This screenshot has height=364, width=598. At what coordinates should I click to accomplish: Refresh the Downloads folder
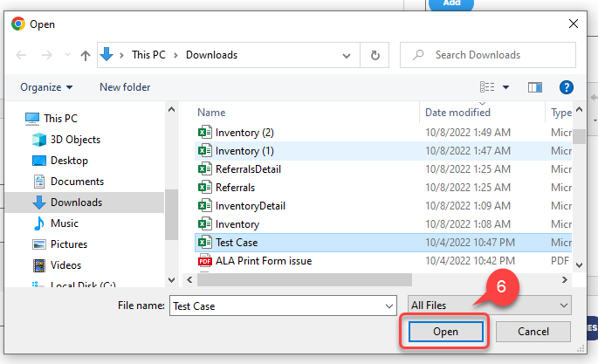(x=375, y=55)
